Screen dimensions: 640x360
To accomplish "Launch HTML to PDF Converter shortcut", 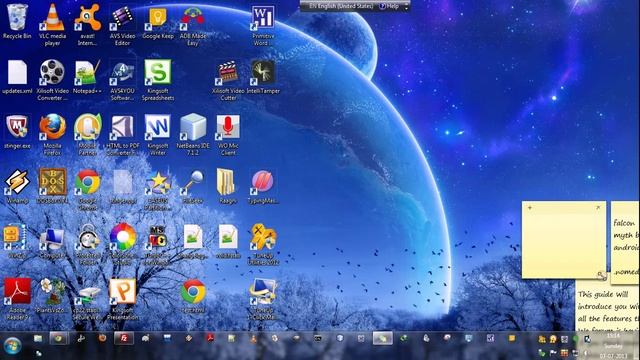I will pyautogui.click(x=122, y=127).
